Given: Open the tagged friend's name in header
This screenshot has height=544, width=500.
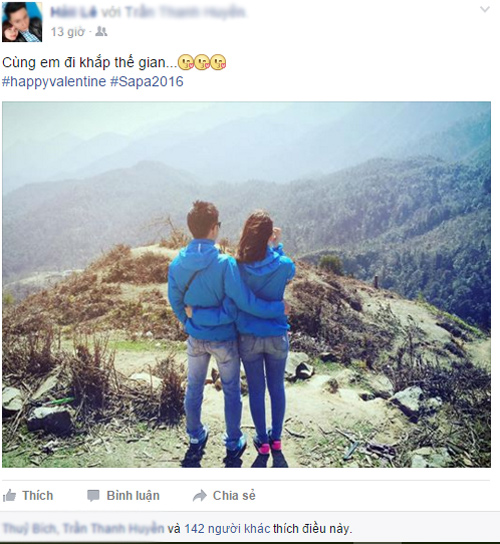Looking at the screenshot, I should (x=185, y=12).
